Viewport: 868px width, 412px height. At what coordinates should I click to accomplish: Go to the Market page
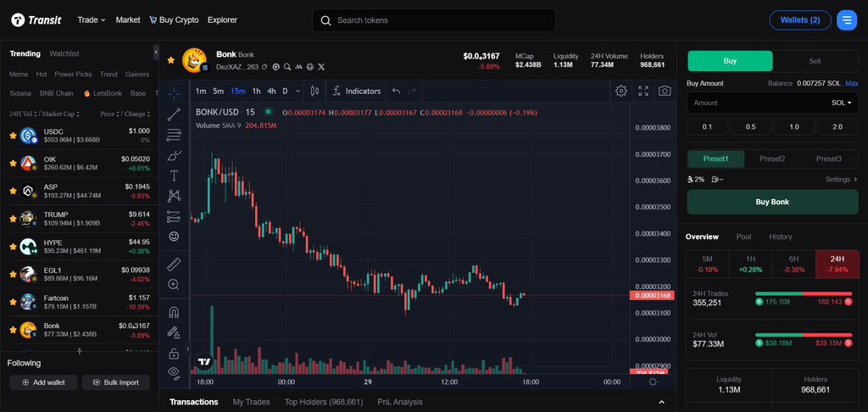(x=128, y=20)
